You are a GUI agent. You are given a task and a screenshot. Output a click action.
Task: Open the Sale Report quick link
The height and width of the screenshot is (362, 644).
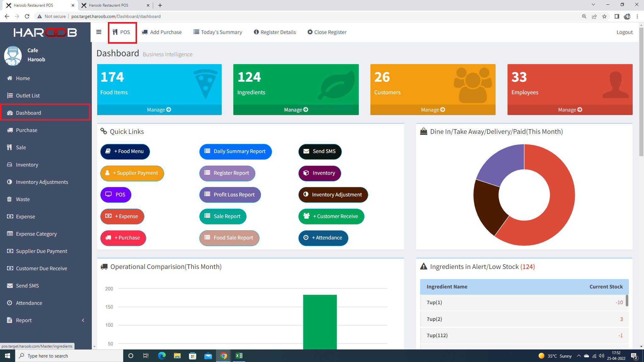pyautogui.click(x=223, y=217)
